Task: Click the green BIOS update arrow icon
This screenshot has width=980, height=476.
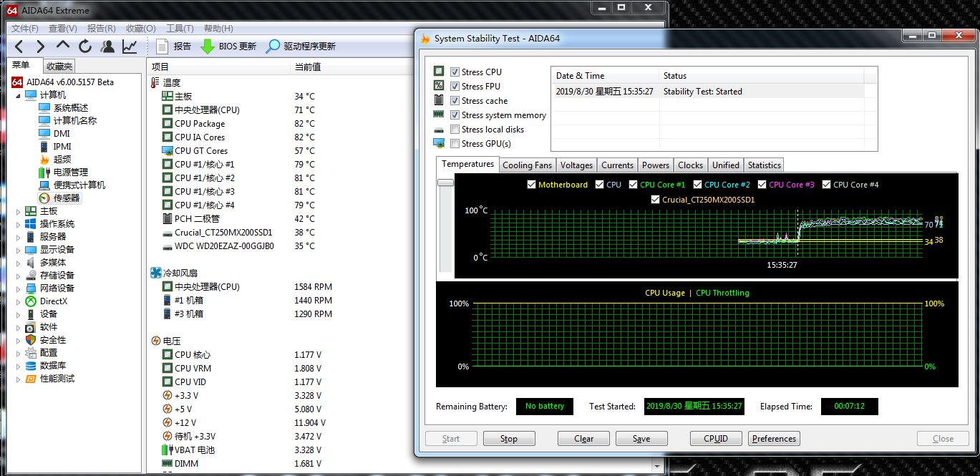Action: pos(208,47)
